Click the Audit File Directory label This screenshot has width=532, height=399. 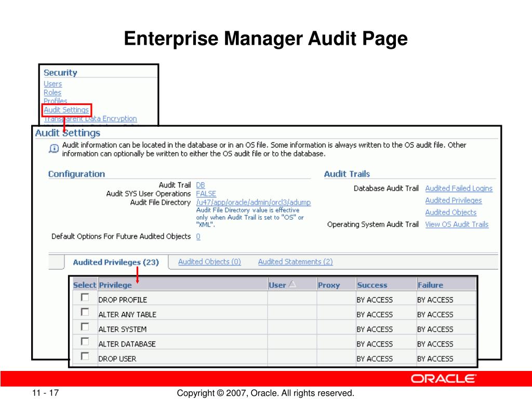point(161,203)
